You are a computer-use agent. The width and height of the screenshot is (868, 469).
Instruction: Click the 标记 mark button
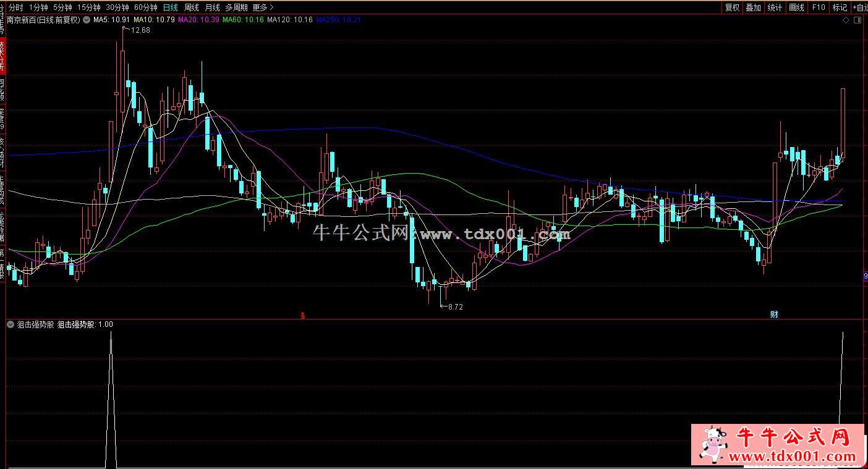(x=840, y=7)
